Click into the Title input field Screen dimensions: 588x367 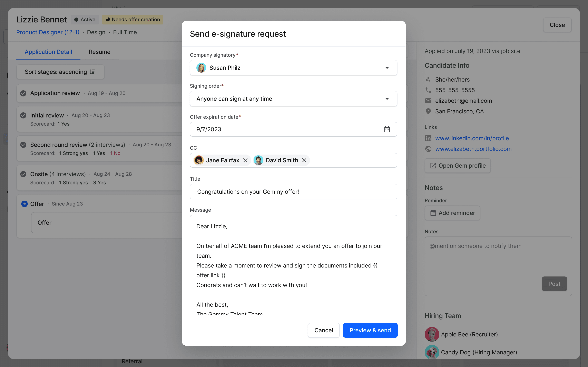click(293, 192)
